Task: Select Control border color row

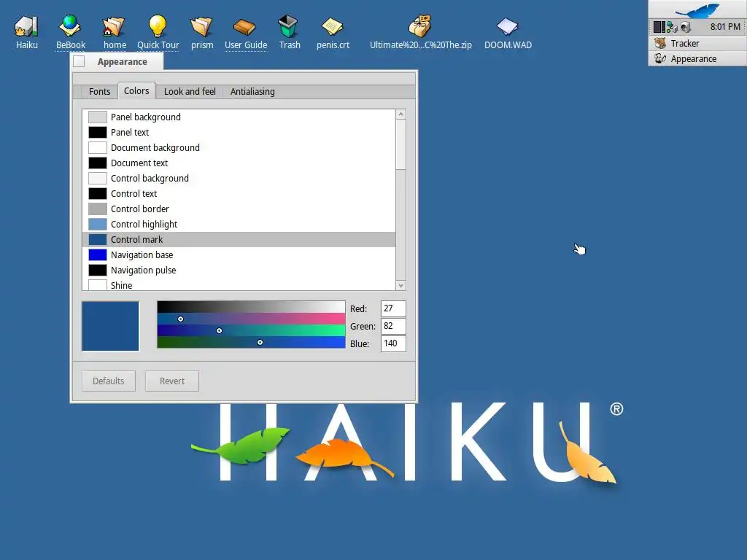Action: (239, 209)
